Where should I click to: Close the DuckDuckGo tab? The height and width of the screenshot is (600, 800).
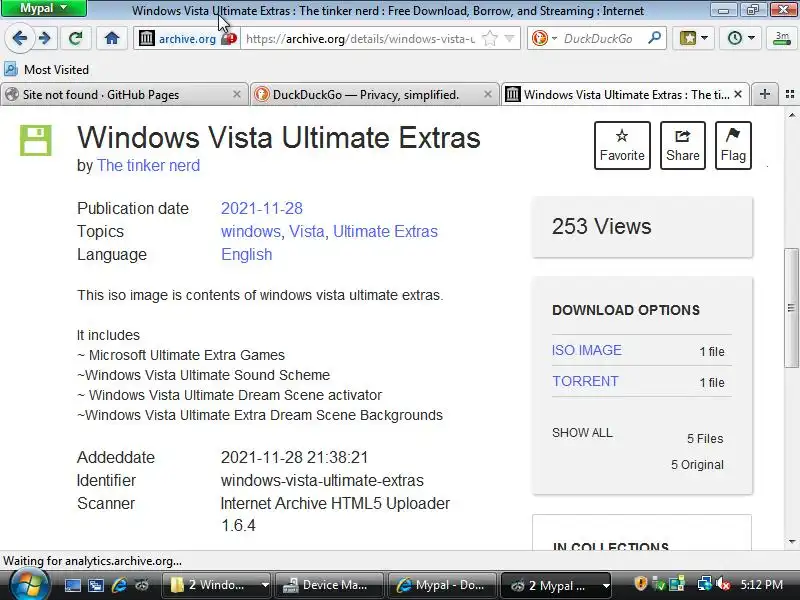click(488, 94)
